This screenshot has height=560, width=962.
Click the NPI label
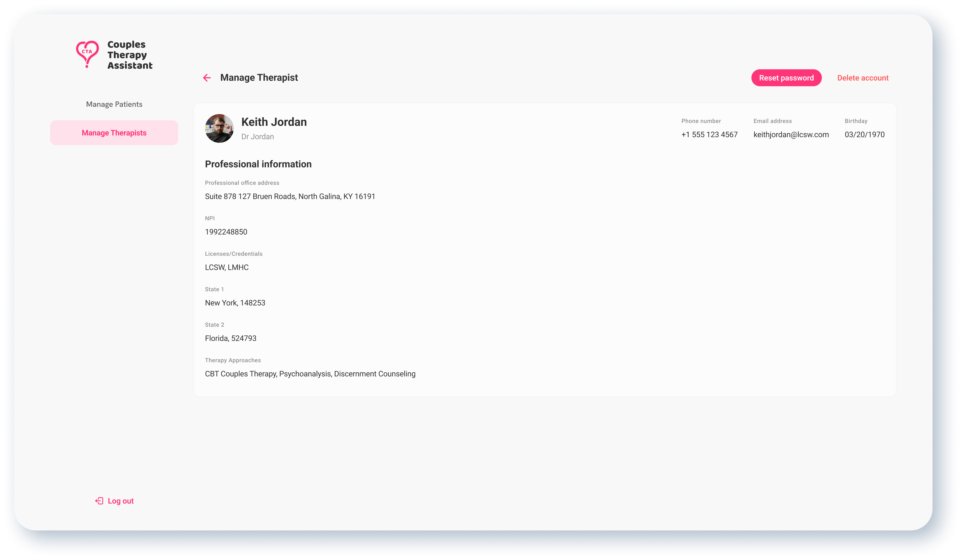coord(210,218)
